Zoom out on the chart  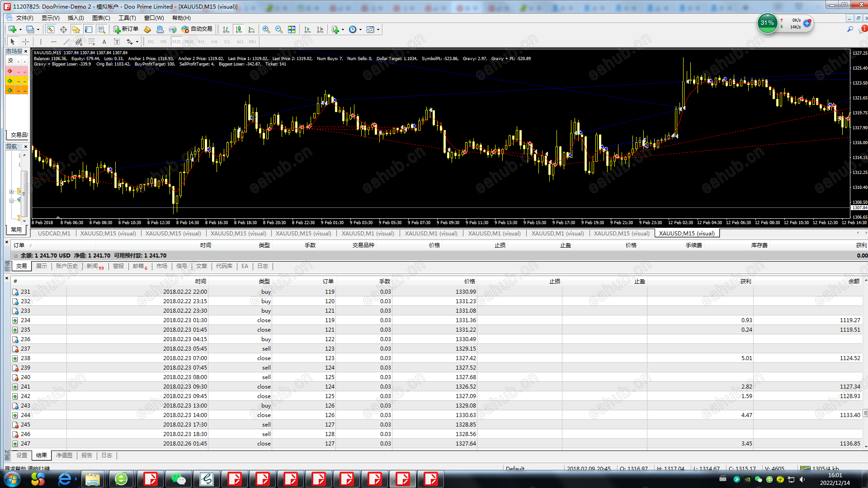(279, 29)
